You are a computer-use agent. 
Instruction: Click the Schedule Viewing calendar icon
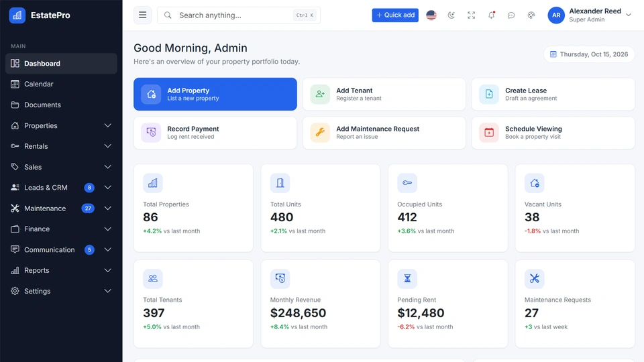(489, 133)
